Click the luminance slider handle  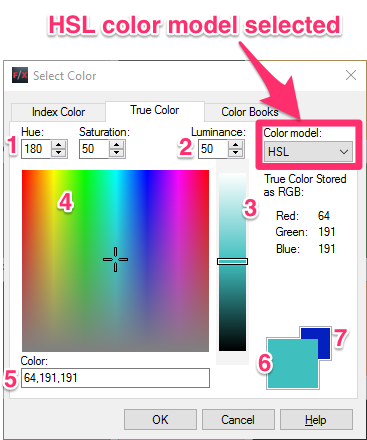coord(232,261)
